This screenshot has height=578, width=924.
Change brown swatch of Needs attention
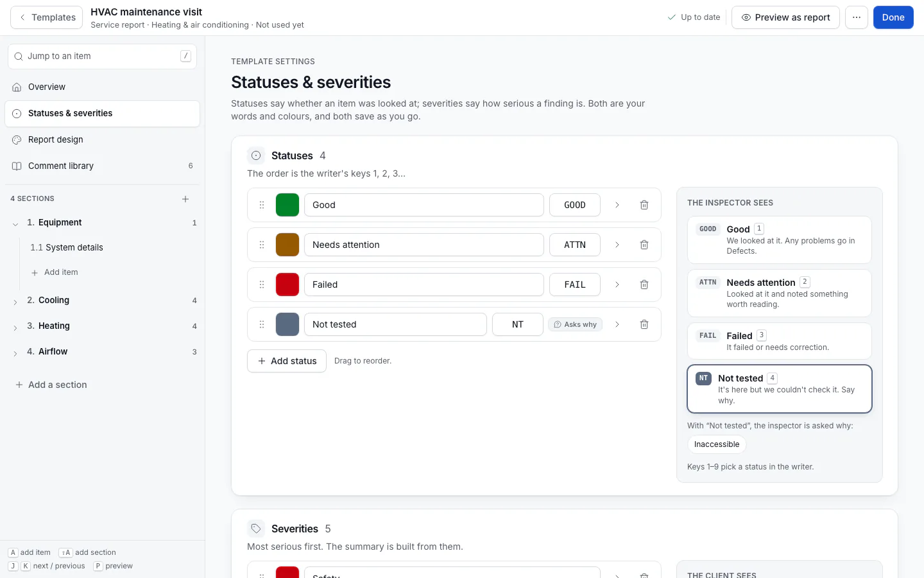coord(287,245)
